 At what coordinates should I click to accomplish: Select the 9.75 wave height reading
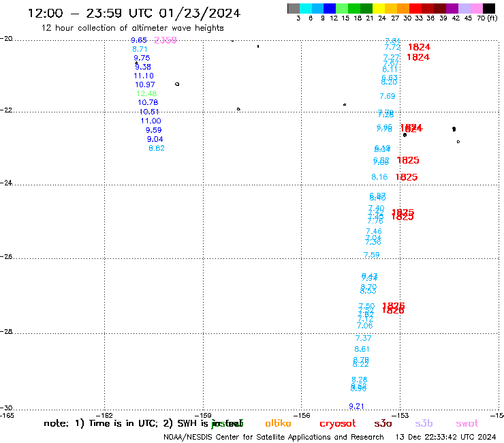click(x=142, y=58)
